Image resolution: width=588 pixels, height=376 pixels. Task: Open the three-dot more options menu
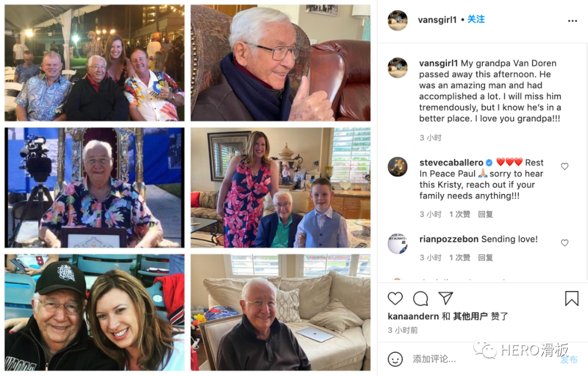pos(572,21)
